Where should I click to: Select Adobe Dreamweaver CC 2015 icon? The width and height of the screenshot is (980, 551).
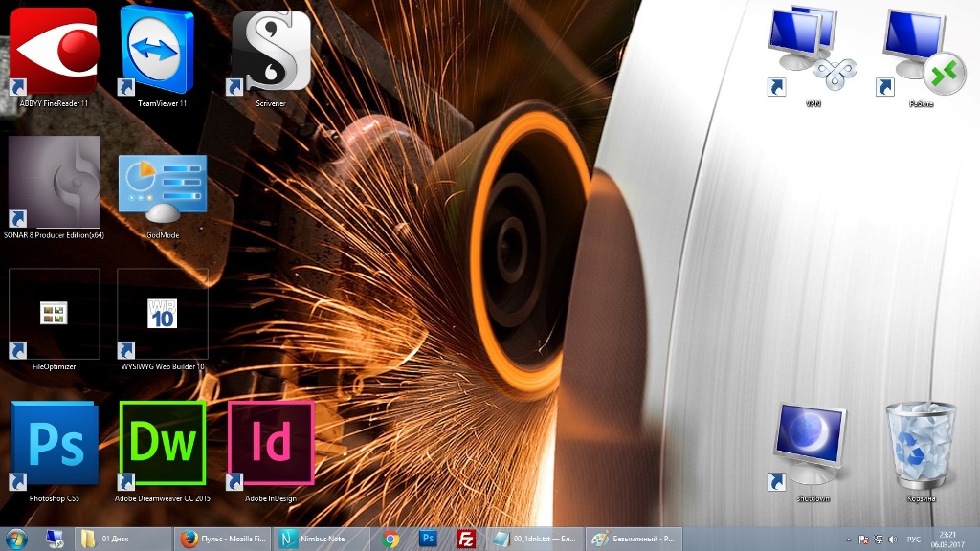[162, 445]
